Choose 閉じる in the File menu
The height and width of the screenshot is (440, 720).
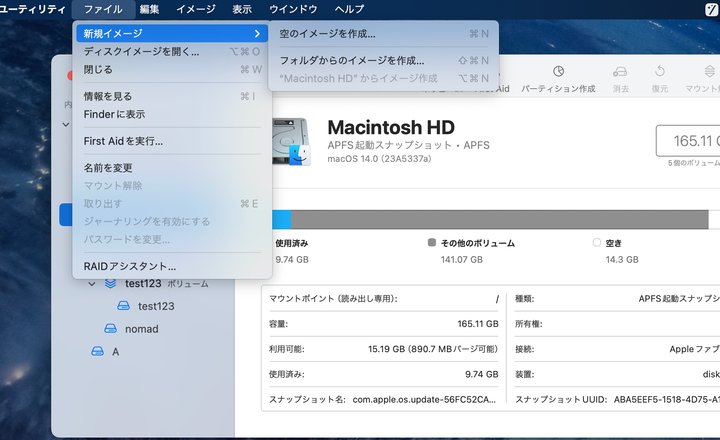tap(172, 69)
